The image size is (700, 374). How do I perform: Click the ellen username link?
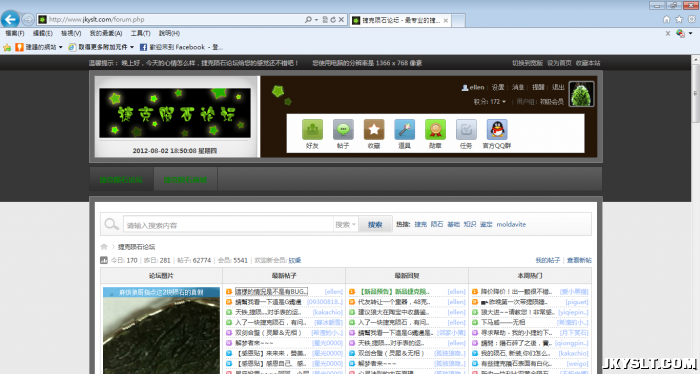pyautogui.click(x=477, y=87)
